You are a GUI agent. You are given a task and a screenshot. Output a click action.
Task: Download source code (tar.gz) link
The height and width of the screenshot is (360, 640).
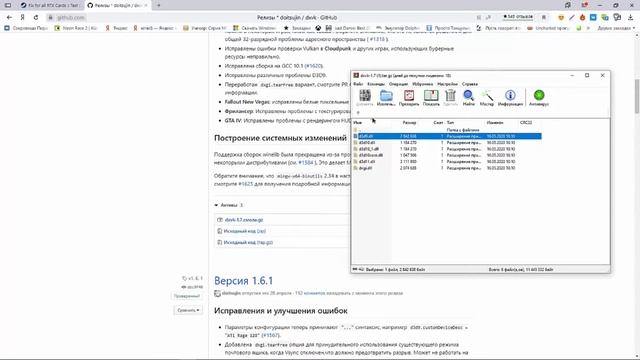pos(248,242)
